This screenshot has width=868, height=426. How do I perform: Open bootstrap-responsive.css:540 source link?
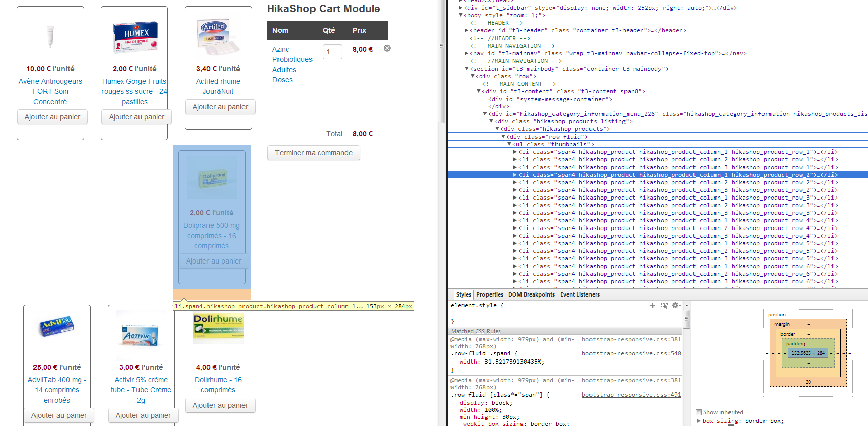pyautogui.click(x=631, y=353)
